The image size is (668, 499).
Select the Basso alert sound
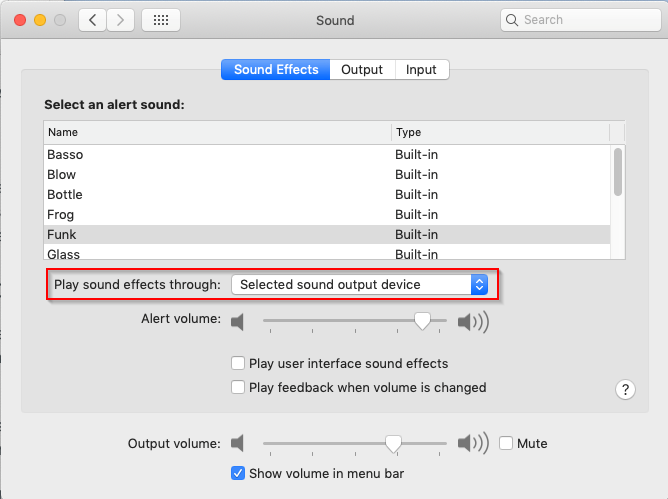tap(327, 154)
